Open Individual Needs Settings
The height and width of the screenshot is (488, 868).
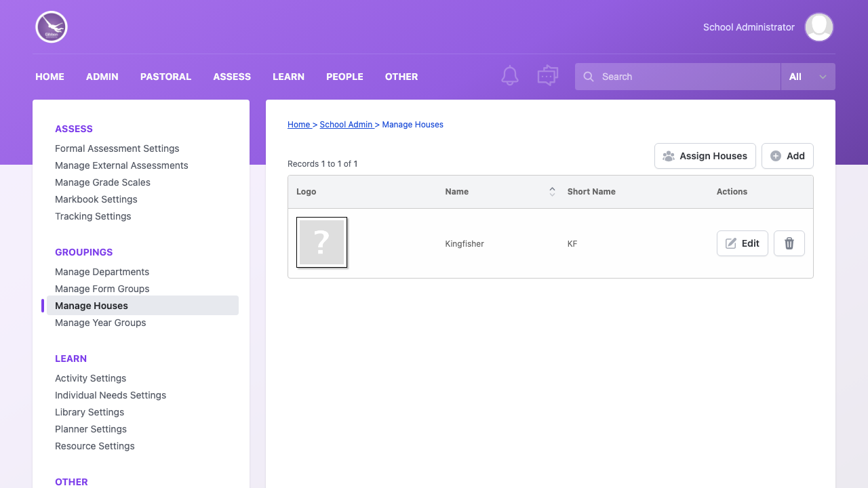[111, 395]
